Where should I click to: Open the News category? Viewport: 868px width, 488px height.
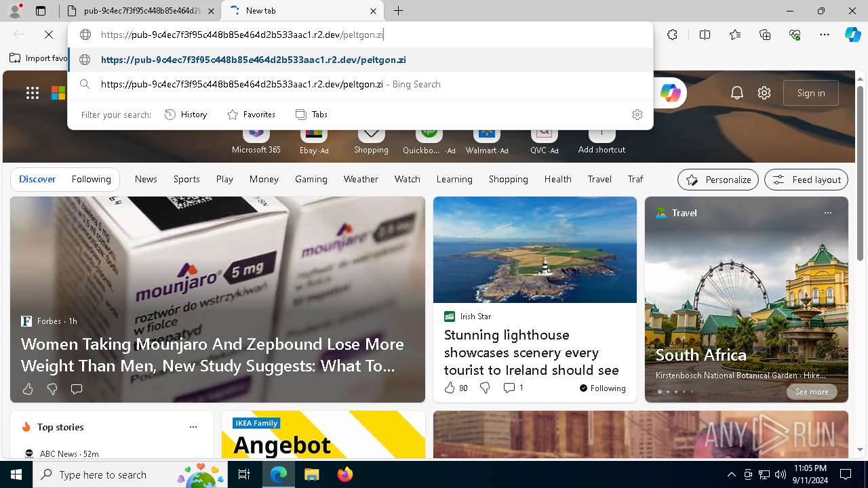tap(146, 179)
